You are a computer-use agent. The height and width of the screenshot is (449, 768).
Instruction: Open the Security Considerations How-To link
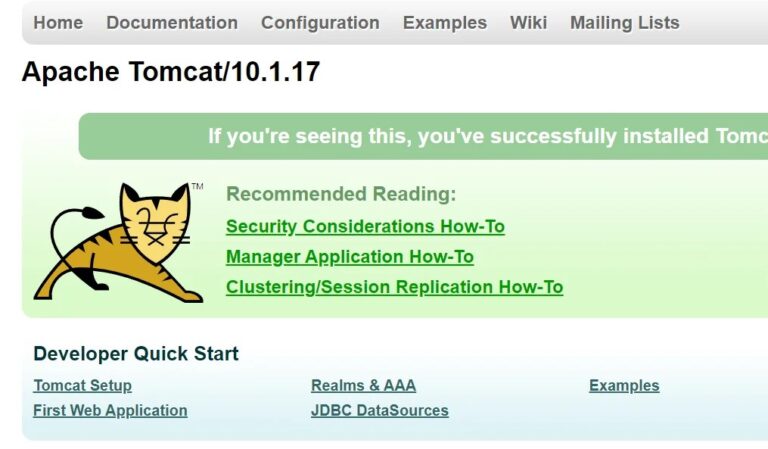pyautogui.click(x=365, y=227)
